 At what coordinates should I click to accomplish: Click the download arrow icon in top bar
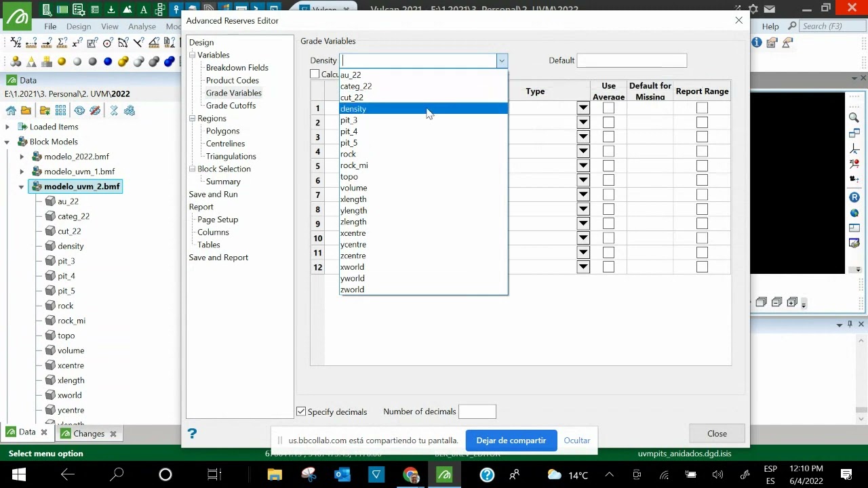[111, 9]
